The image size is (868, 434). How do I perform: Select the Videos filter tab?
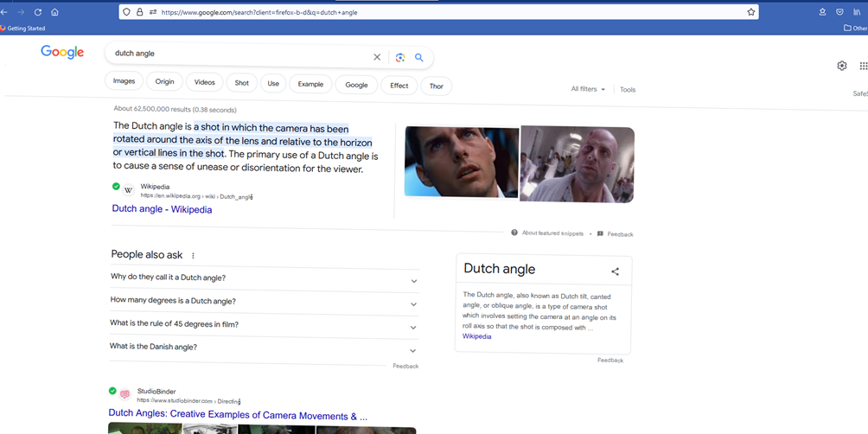pos(204,83)
